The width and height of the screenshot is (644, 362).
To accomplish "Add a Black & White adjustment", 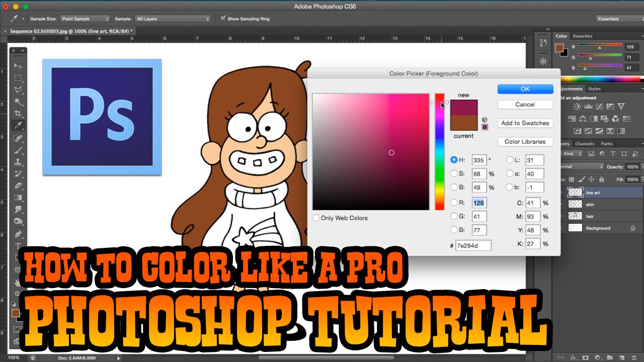I will point(594,119).
